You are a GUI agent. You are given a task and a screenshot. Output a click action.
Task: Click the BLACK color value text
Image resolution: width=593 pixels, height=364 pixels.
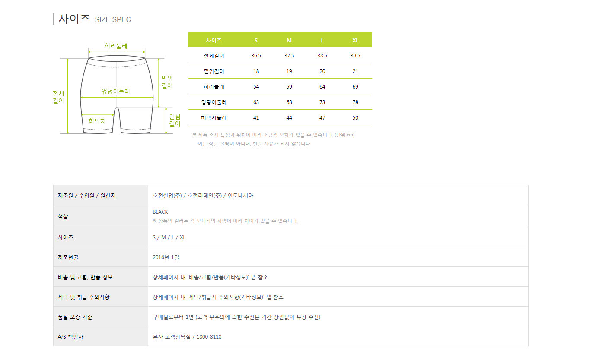coord(160,212)
